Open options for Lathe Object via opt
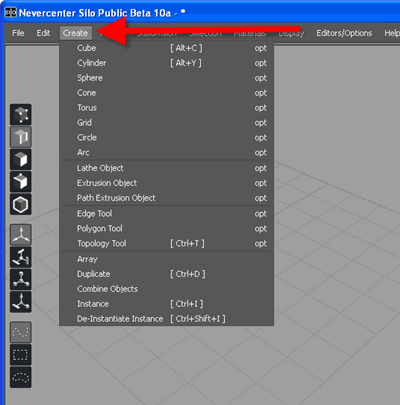400x405 pixels. click(261, 168)
